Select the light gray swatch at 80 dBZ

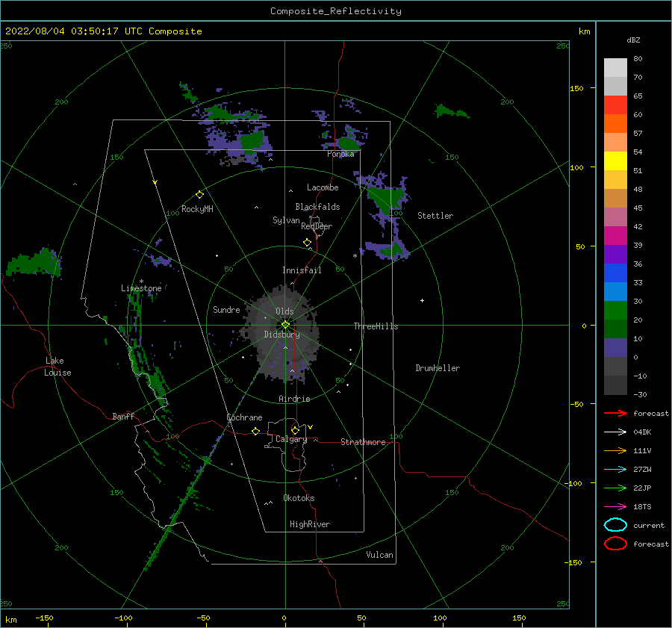pos(615,68)
